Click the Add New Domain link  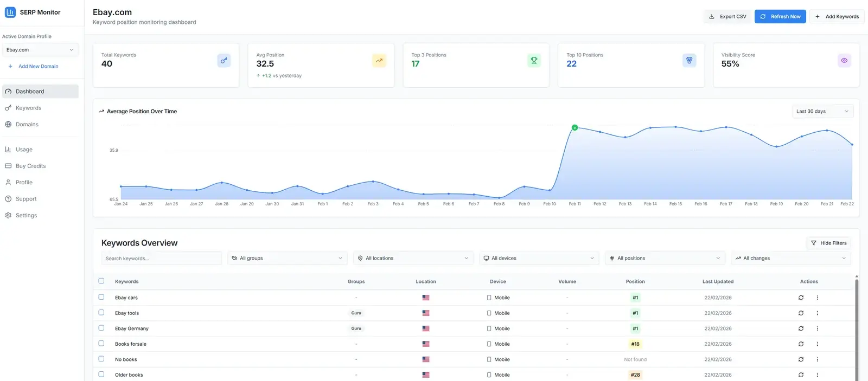click(x=33, y=67)
